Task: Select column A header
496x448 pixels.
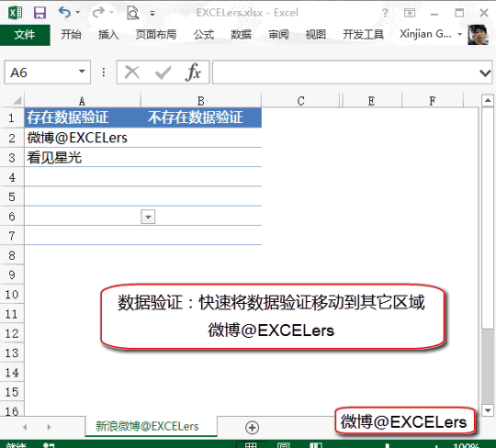Action: click(83, 101)
